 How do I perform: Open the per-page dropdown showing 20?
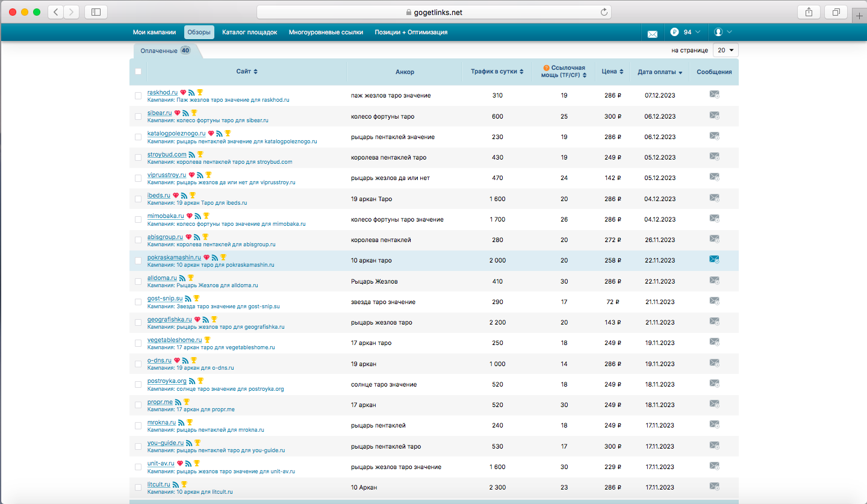726,51
